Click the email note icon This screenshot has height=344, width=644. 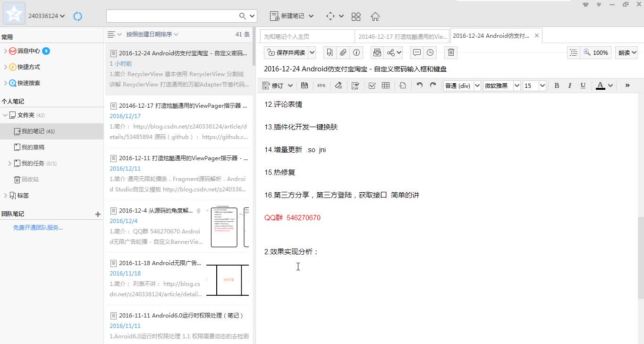point(377,52)
